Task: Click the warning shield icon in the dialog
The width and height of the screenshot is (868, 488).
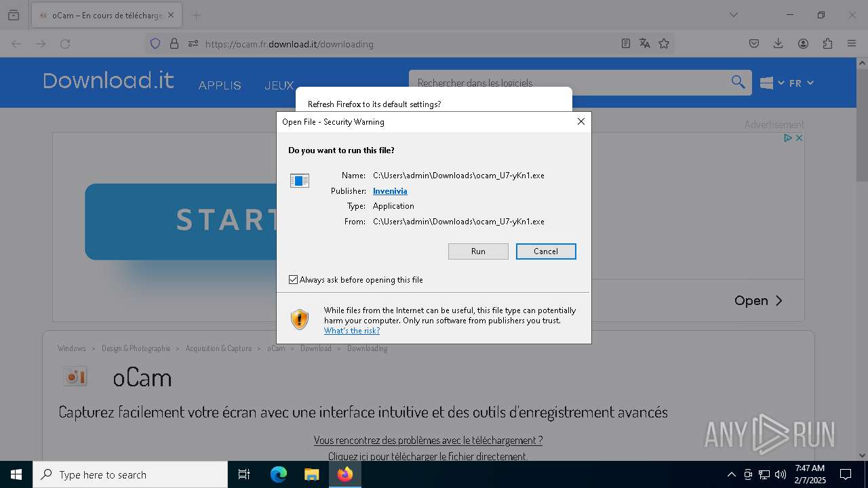Action: click(299, 319)
